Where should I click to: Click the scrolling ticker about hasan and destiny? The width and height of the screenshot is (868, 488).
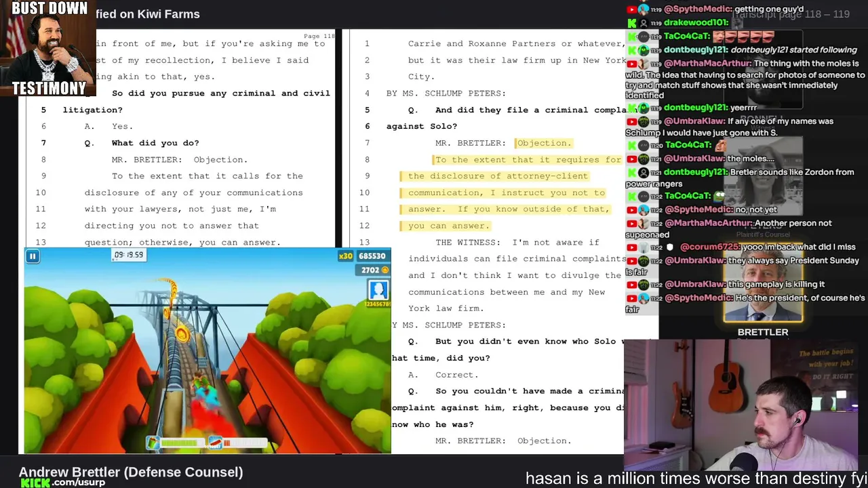(696, 479)
